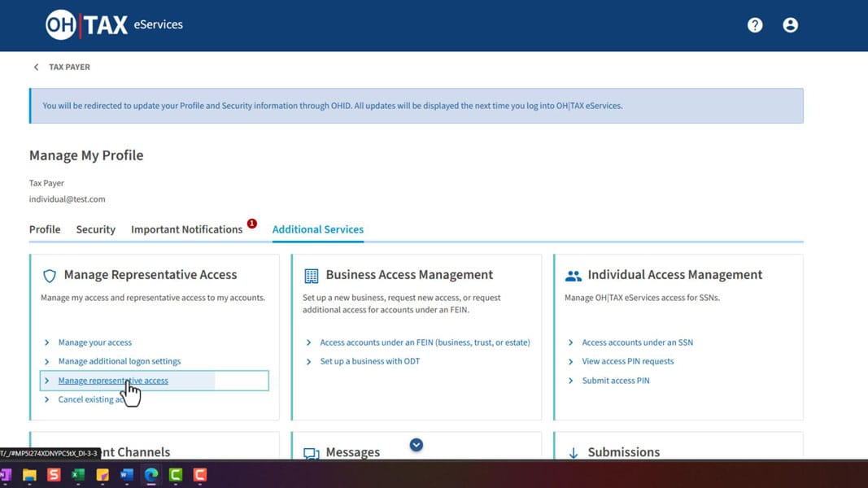
Task: Click chevron beside Cancel existing access
Action: 47,399
